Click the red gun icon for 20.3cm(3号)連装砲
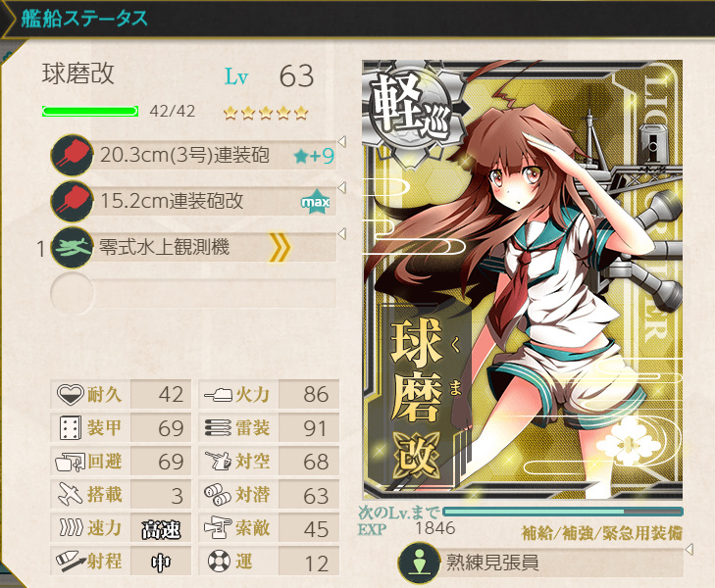The width and height of the screenshot is (715, 588). (x=72, y=155)
